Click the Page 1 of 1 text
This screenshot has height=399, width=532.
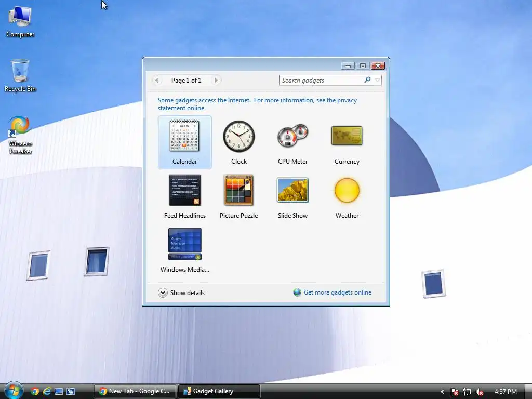click(x=187, y=81)
